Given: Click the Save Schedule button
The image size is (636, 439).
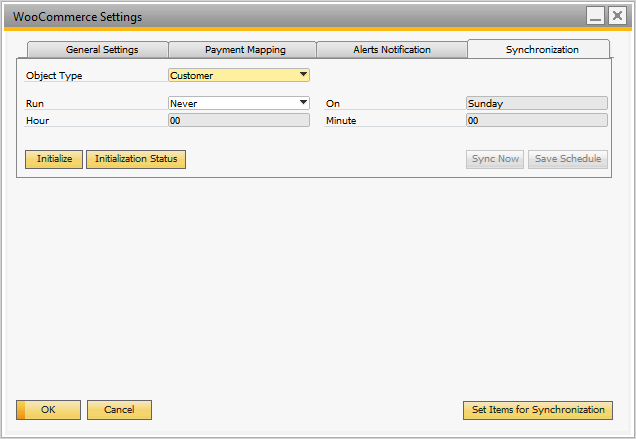Looking at the screenshot, I should coord(567,159).
